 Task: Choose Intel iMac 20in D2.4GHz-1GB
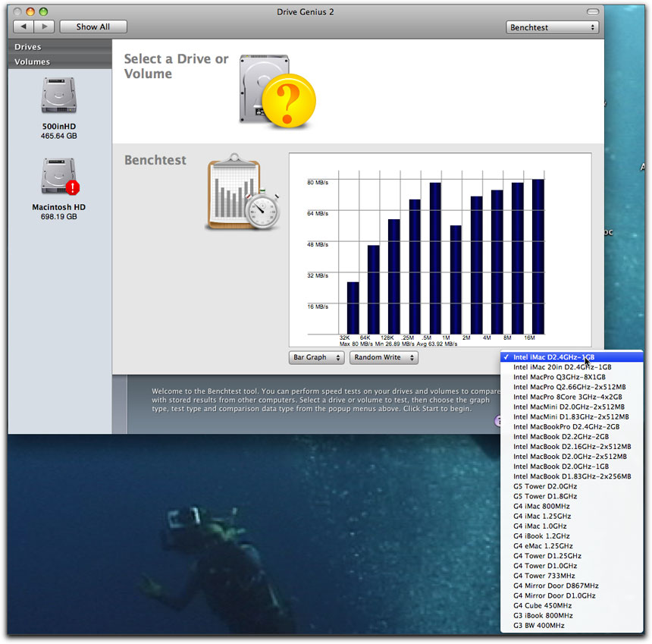click(572, 367)
